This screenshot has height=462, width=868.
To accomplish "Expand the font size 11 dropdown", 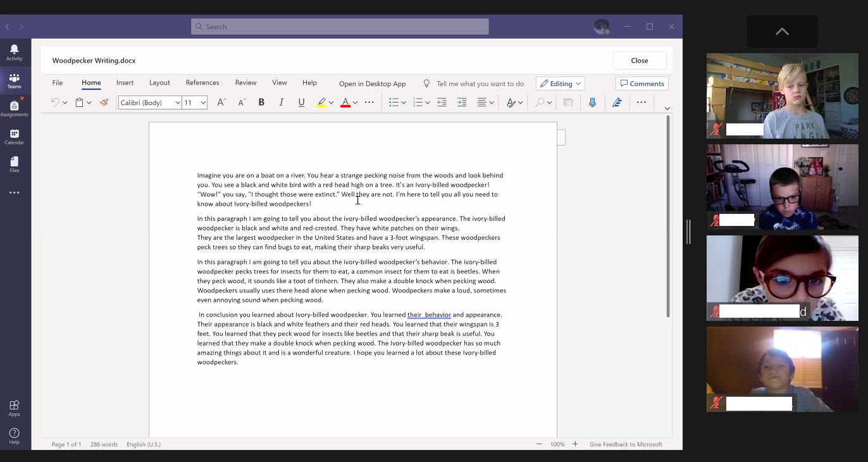I will pos(203,103).
